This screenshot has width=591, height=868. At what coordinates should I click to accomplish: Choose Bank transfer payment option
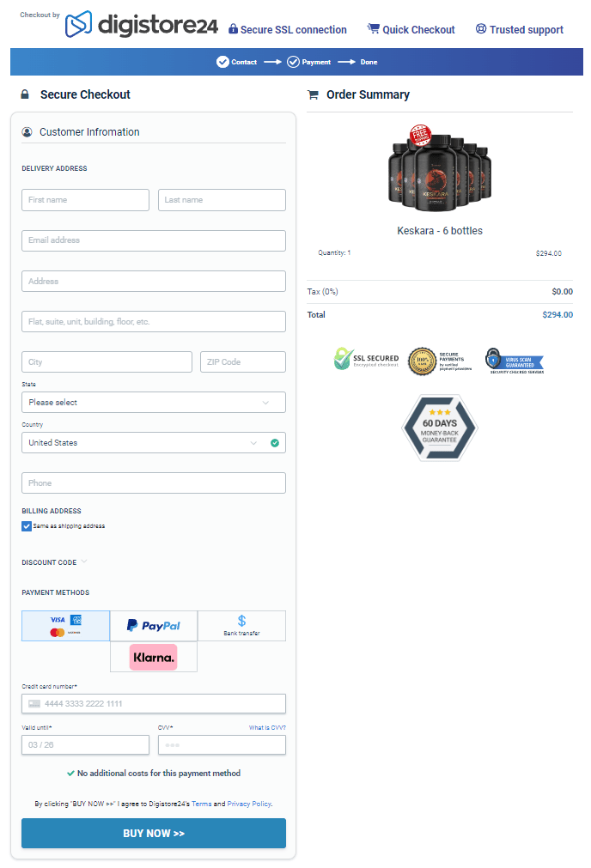[241, 626]
